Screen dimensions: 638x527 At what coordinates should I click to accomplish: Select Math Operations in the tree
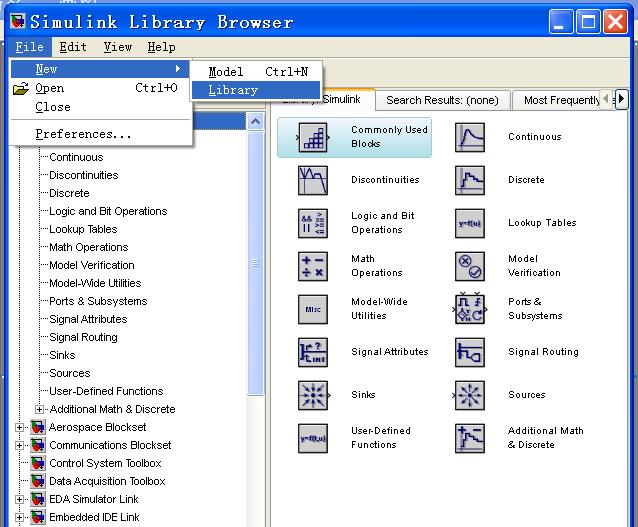click(89, 247)
